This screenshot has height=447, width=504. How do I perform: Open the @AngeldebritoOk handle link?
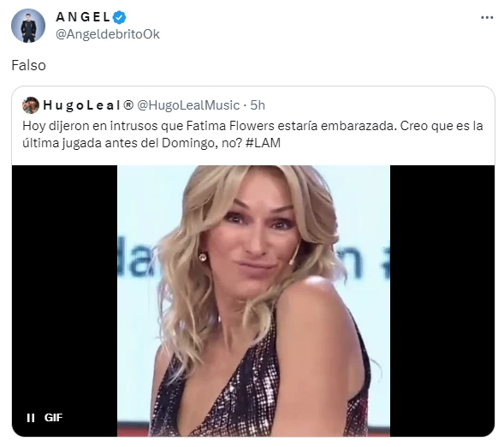pos(108,34)
